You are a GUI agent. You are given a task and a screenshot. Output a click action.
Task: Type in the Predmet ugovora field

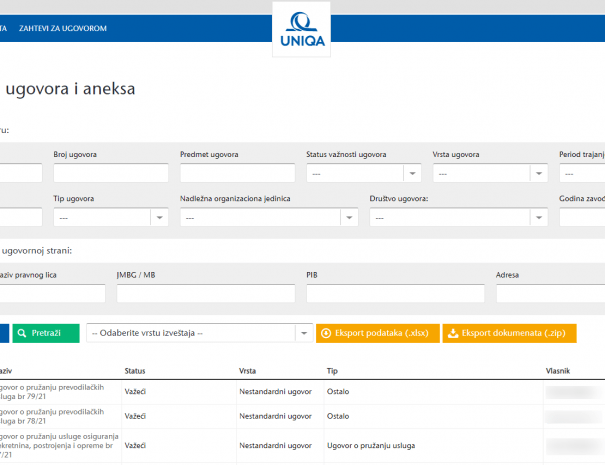pyautogui.click(x=237, y=173)
